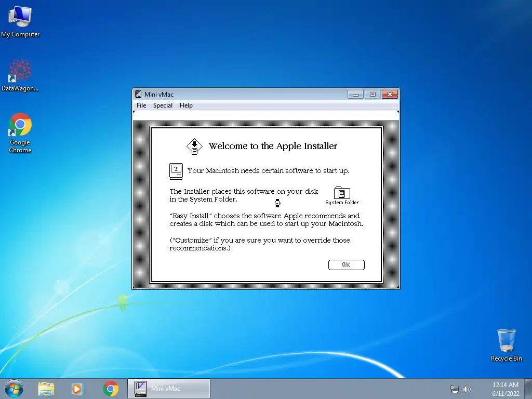Launch Windows Media Player from the taskbar
The height and width of the screenshot is (399, 532).
78,389
